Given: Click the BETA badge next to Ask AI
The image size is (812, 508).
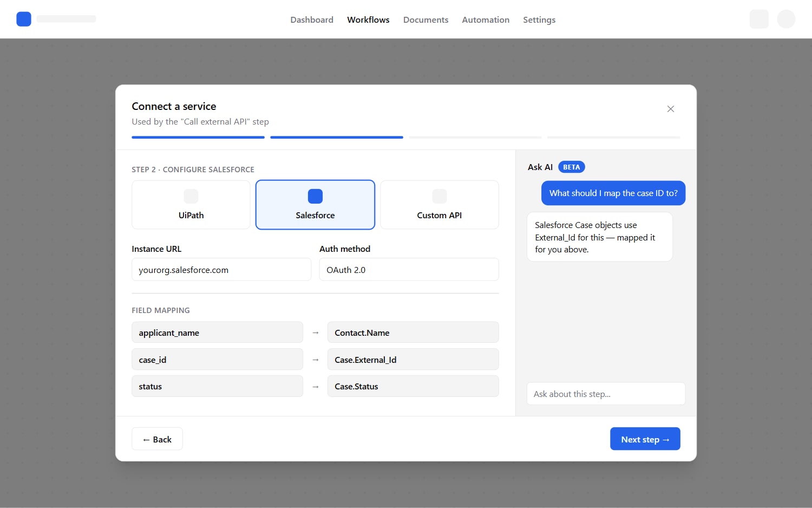Looking at the screenshot, I should click(x=572, y=167).
